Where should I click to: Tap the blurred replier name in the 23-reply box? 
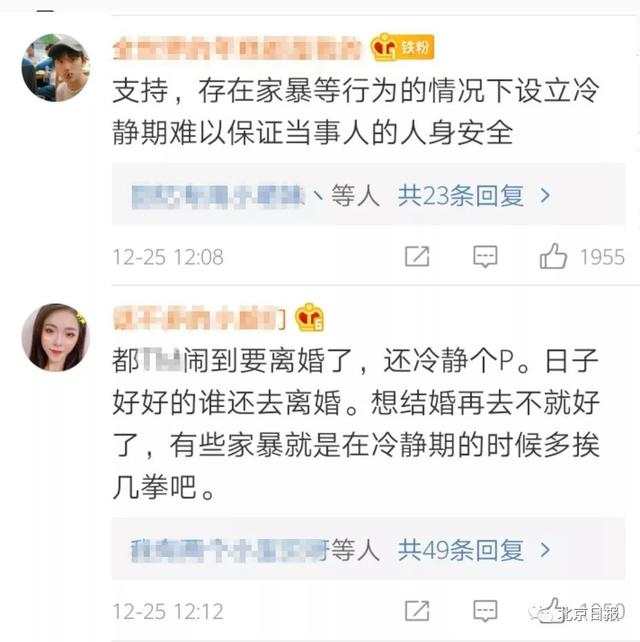tap(218, 196)
